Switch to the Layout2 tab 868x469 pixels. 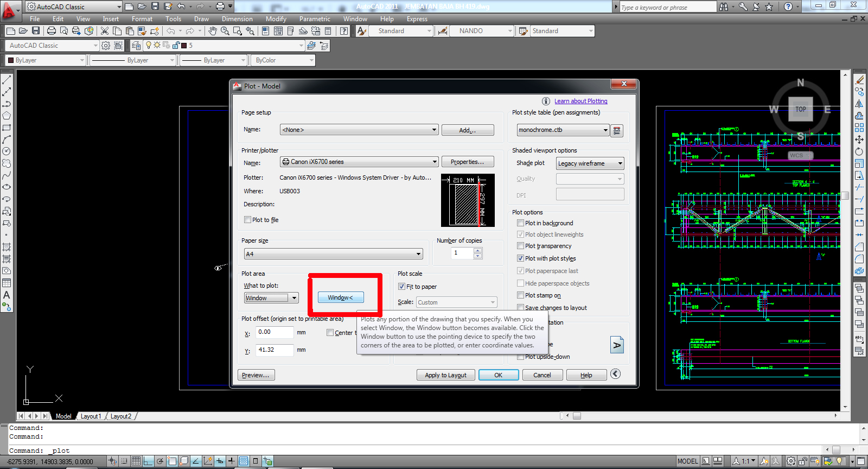coord(121,416)
